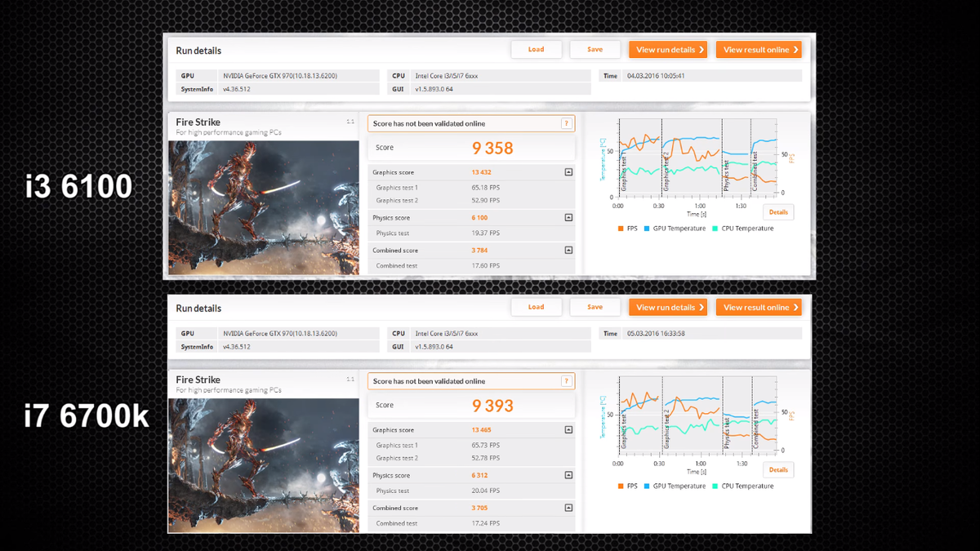Select the combined score value 3 784
The image size is (980, 551).
[x=481, y=251]
